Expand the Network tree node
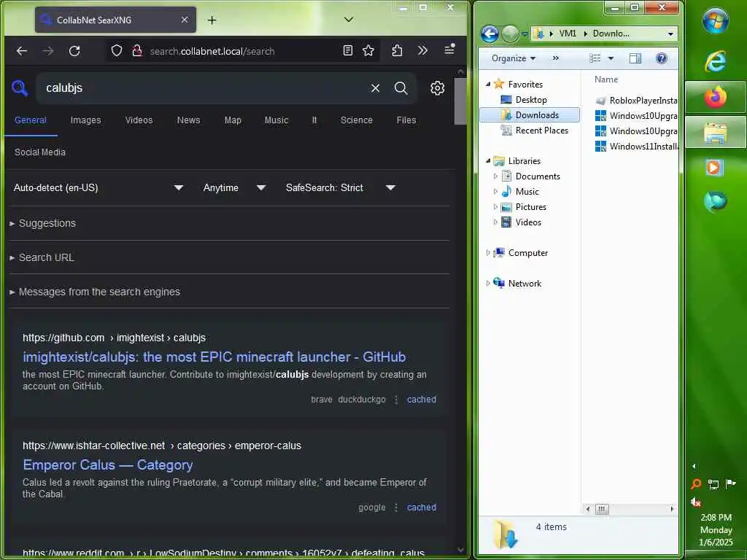 click(x=488, y=284)
